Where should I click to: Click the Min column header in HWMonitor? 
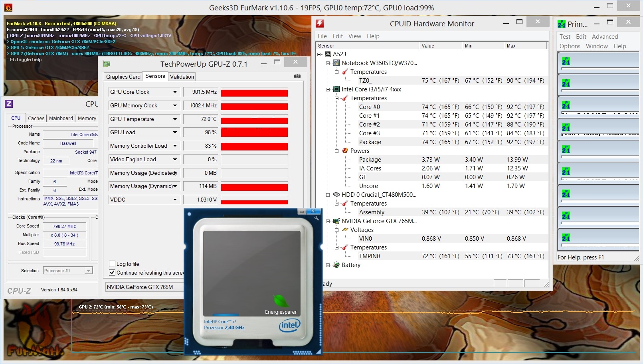(x=483, y=45)
